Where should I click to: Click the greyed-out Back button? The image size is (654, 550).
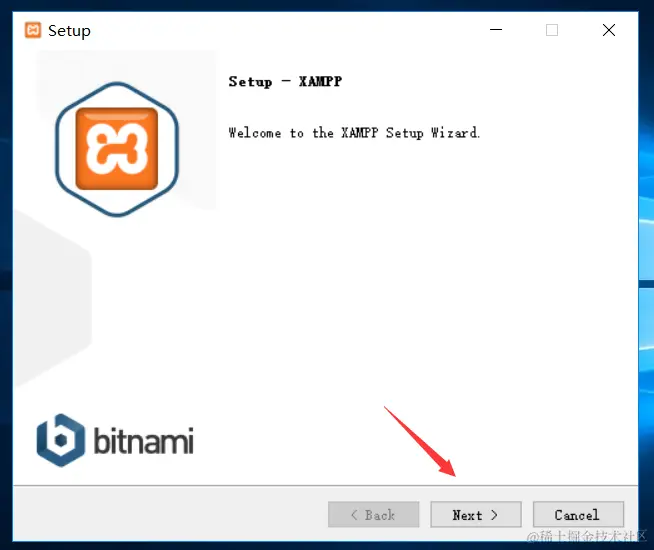click(373, 515)
